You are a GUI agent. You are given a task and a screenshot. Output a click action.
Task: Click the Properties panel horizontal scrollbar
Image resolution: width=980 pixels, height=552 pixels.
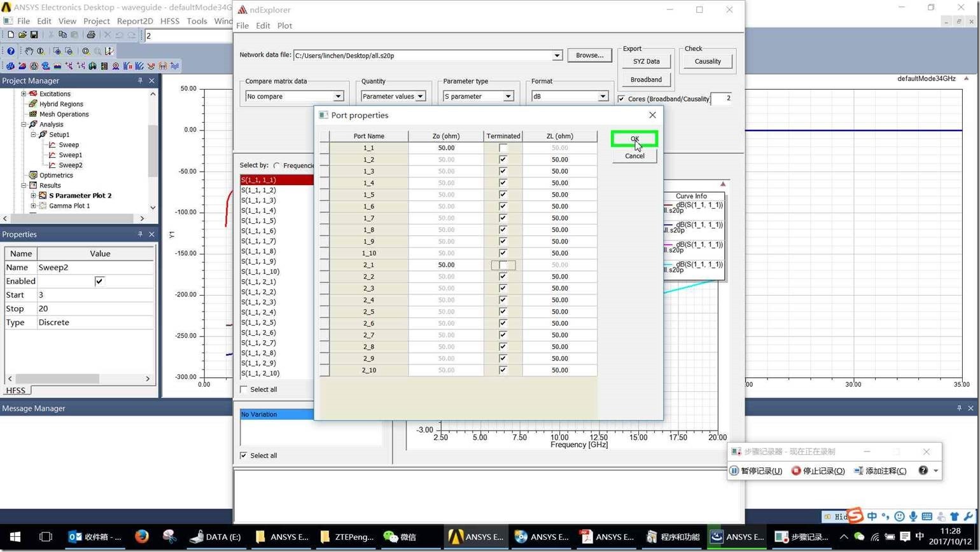79,378
